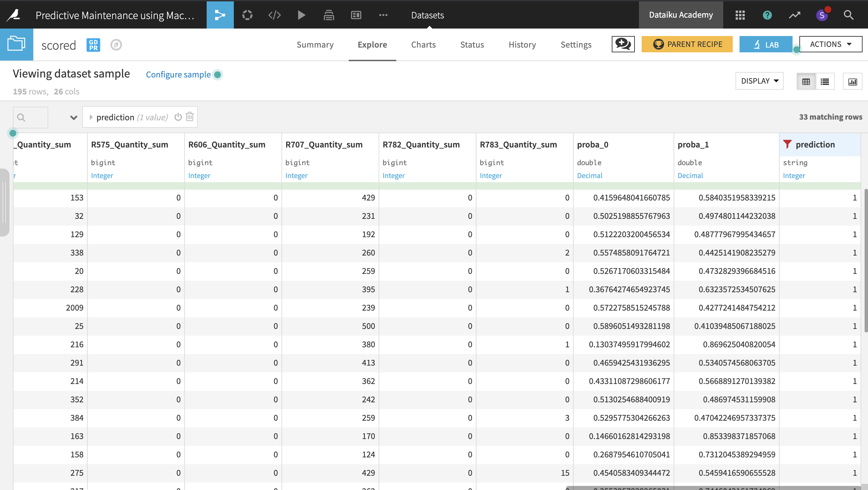The width and height of the screenshot is (868, 490).
Task: Open R606_Quantity_sum Integer meaning dropdown
Action: [x=199, y=175]
